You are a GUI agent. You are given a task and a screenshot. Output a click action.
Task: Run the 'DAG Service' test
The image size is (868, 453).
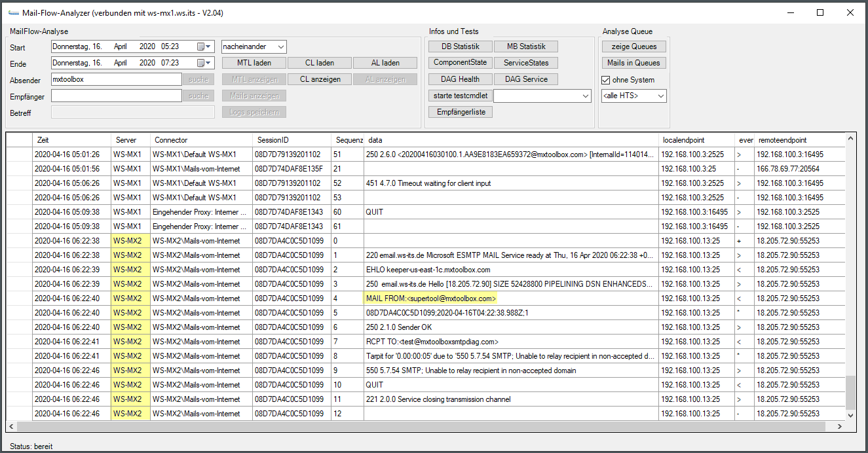pyautogui.click(x=526, y=79)
